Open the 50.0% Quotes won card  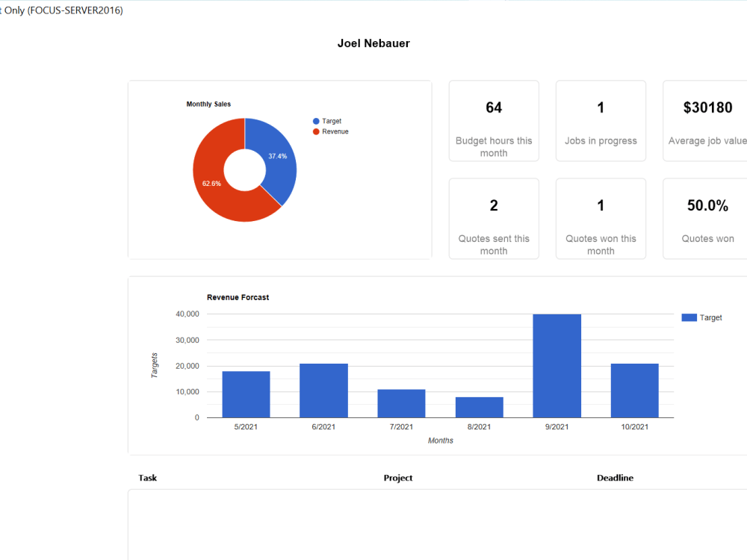coord(705,219)
